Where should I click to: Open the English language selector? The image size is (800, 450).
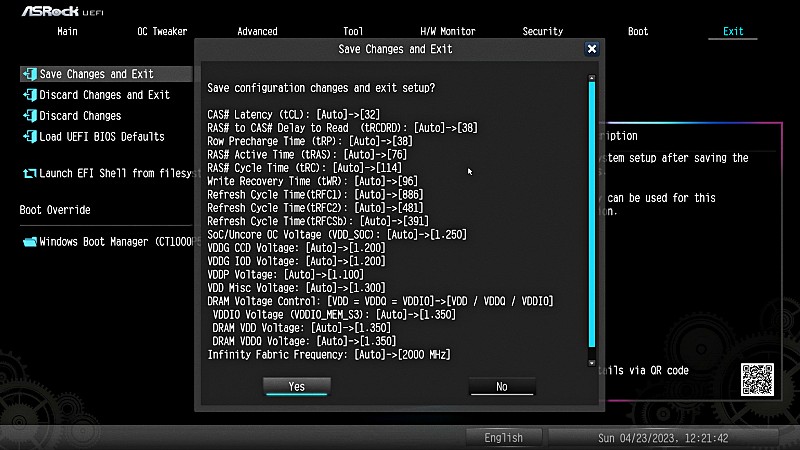(x=503, y=438)
